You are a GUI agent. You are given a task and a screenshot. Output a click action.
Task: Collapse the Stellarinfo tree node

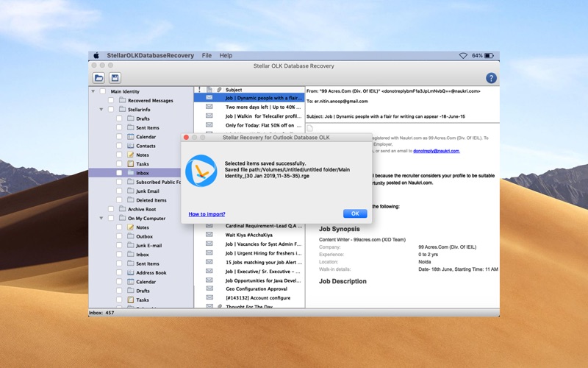point(101,109)
